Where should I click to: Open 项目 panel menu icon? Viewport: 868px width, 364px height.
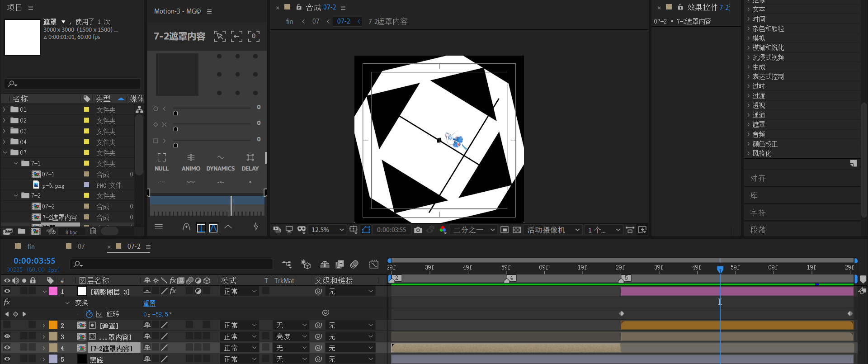pyautogui.click(x=31, y=8)
